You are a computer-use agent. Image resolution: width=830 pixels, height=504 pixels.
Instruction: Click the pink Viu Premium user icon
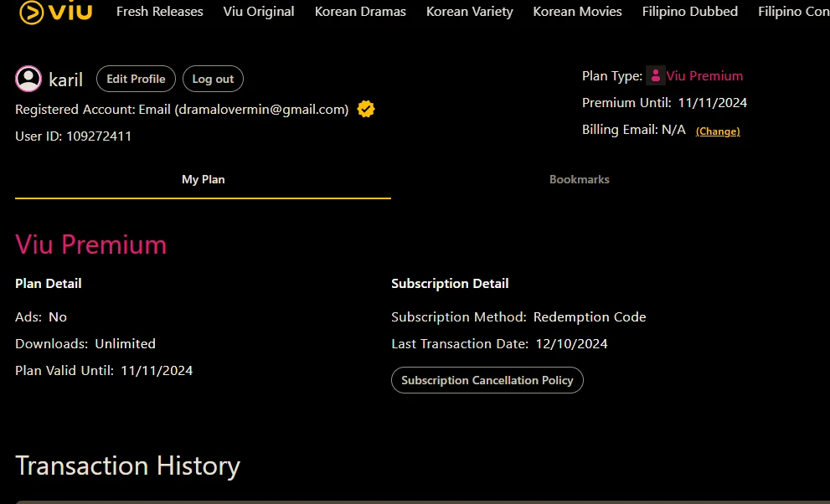tap(655, 75)
